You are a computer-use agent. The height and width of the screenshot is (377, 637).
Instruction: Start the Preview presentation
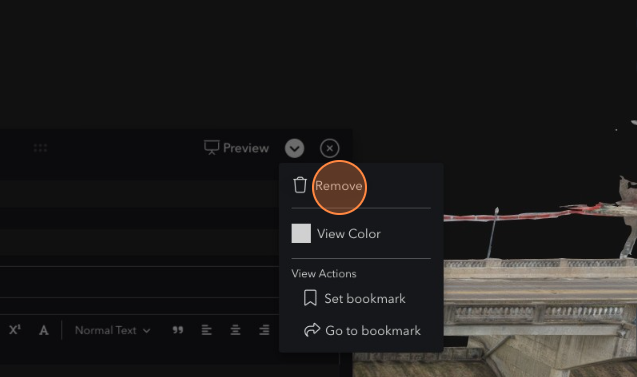[x=236, y=148]
